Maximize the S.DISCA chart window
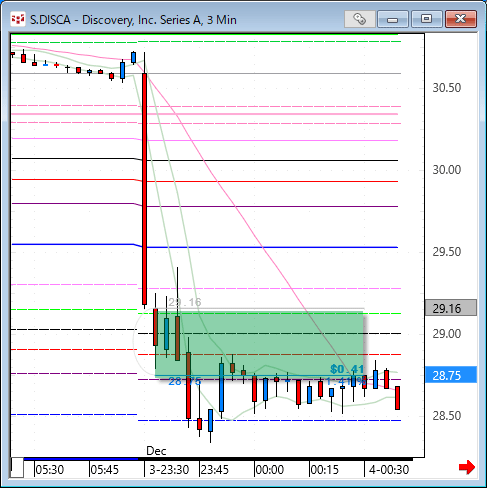This screenshot has width=487, height=488. [426, 19]
